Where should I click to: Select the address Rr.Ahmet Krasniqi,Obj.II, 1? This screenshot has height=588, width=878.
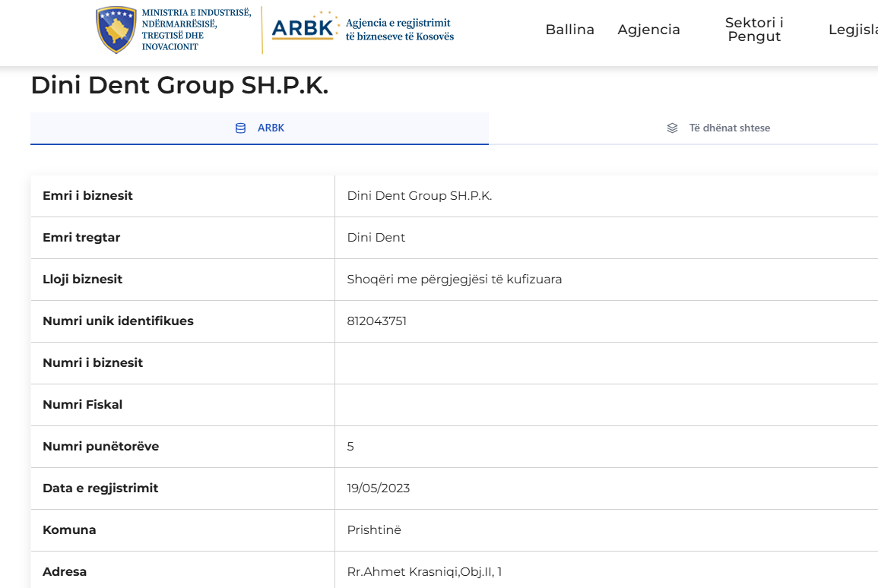click(x=424, y=572)
